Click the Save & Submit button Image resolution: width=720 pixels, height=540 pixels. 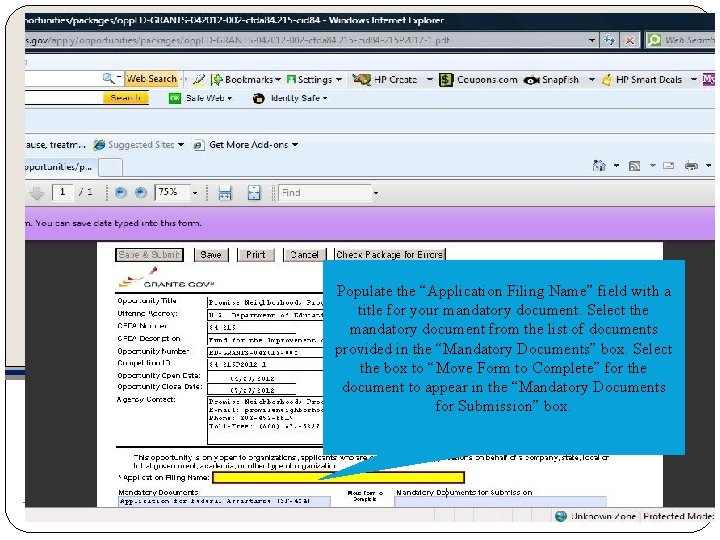click(149, 255)
